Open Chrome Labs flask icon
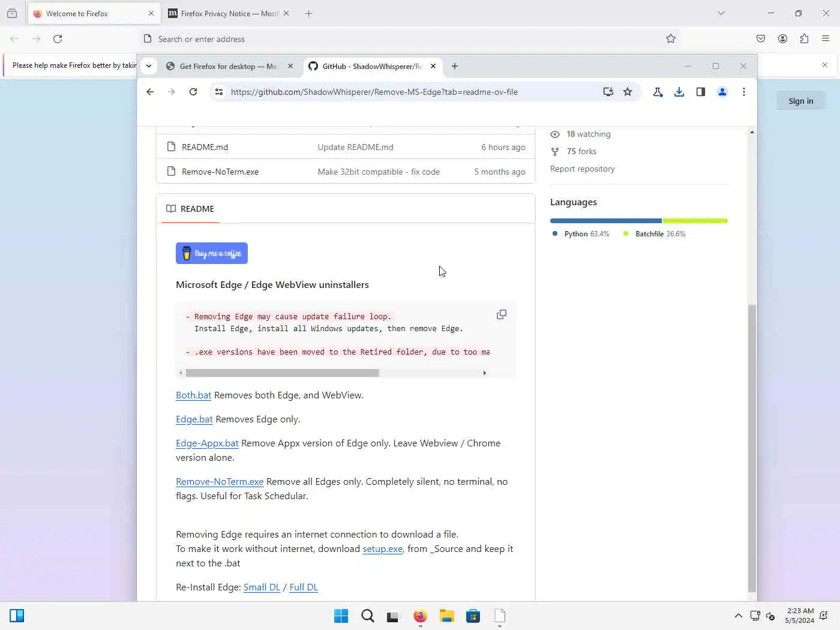Screen dimensions: 840x630 click(658, 92)
